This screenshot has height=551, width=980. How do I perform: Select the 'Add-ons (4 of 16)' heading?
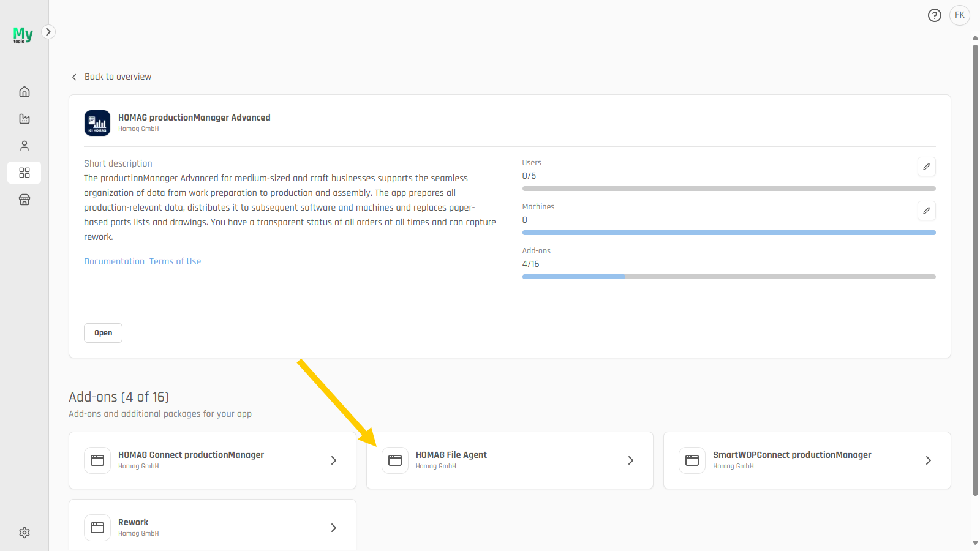[119, 397]
